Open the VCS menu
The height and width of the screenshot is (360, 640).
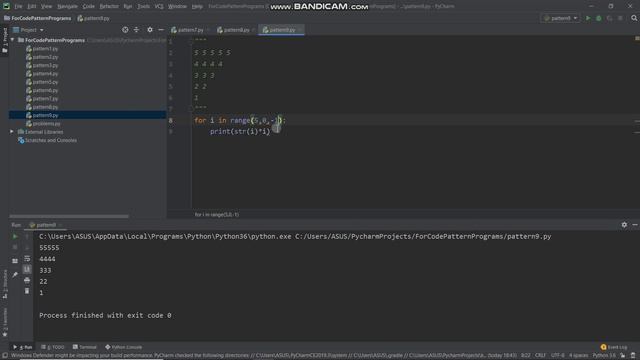click(x=159, y=7)
